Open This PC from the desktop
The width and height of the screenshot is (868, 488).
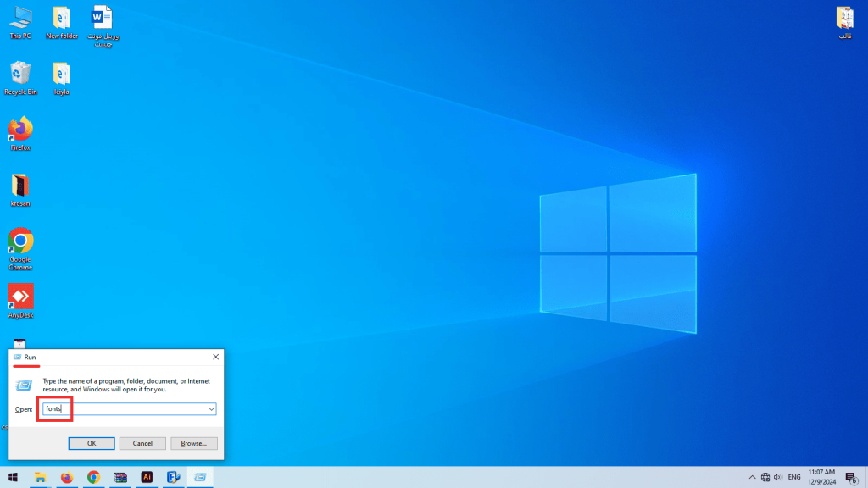19,19
